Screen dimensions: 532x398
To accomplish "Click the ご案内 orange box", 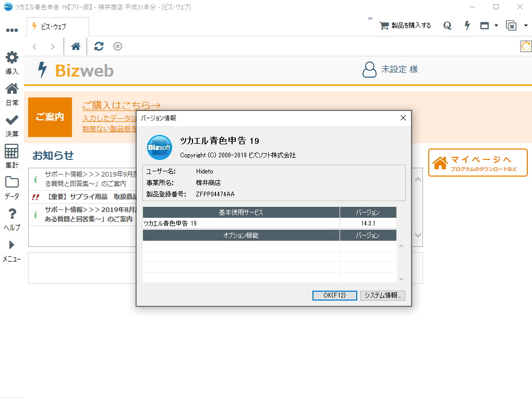I will coord(50,117).
